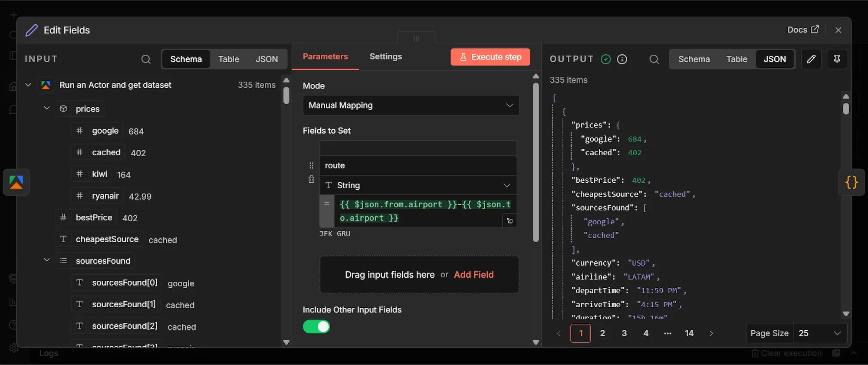
Task: Go to output page 14
Action: pos(689,333)
